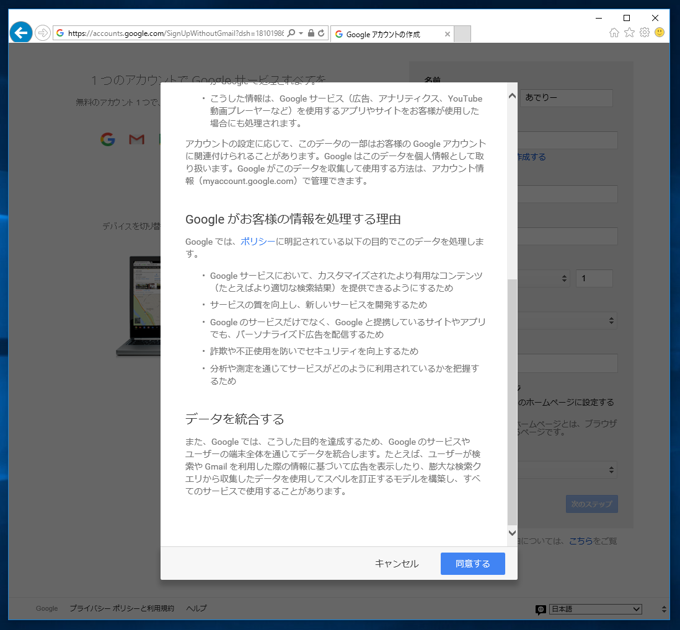Viewport: 680px width, 630px height.
Task: Open browser Tools gear icon
Action: 644,33
